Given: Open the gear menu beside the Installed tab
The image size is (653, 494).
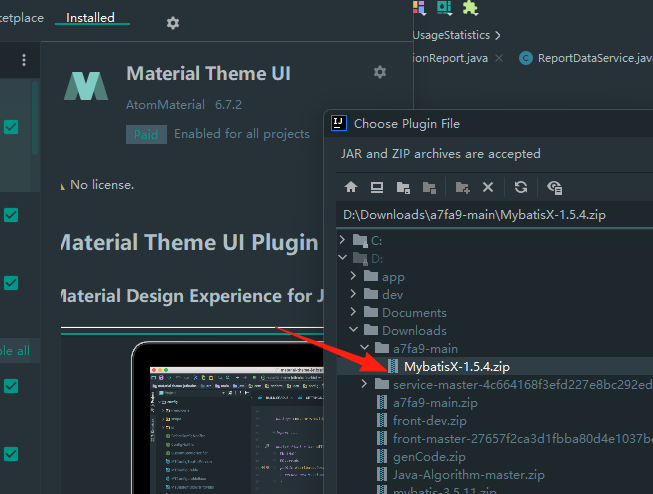Looking at the screenshot, I should 173,23.
